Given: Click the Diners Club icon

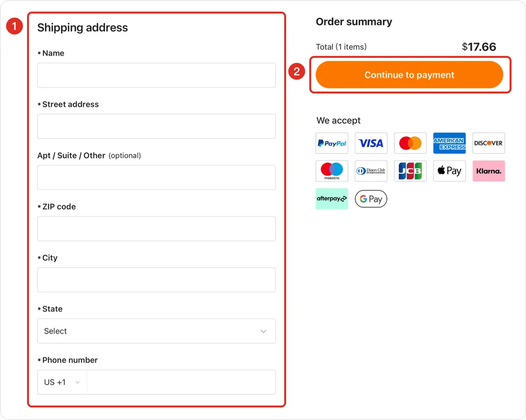Looking at the screenshot, I should pos(371,171).
